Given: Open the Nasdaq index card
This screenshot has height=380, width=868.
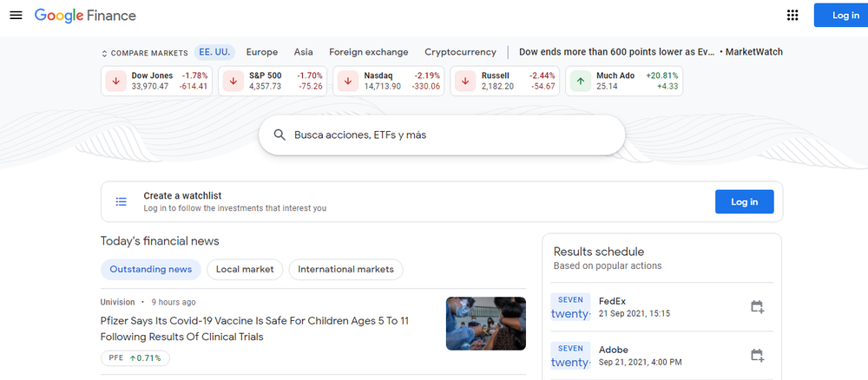Looking at the screenshot, I should coord(389,81).
